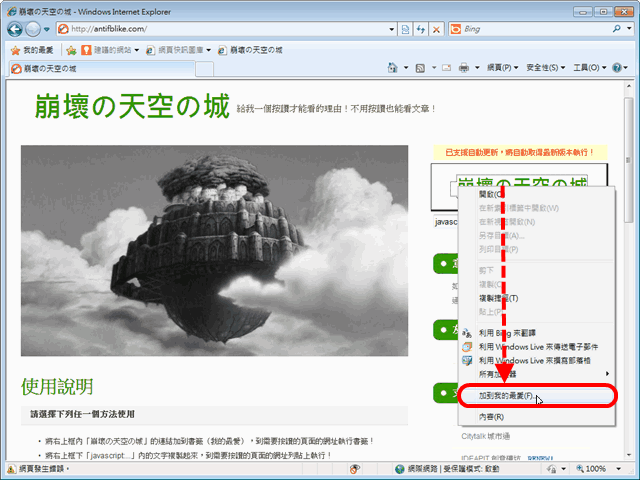Select the 崩壞の天空の城 browser tab
The image size is (640, 480).
102,69
